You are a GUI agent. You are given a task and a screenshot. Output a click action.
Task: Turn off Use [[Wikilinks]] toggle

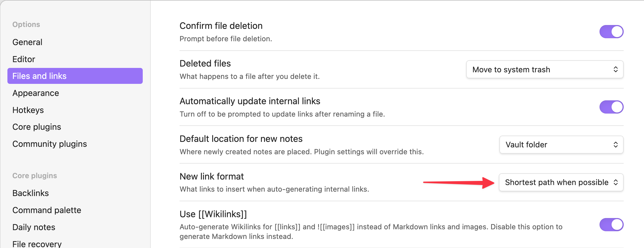coord(611,225)
